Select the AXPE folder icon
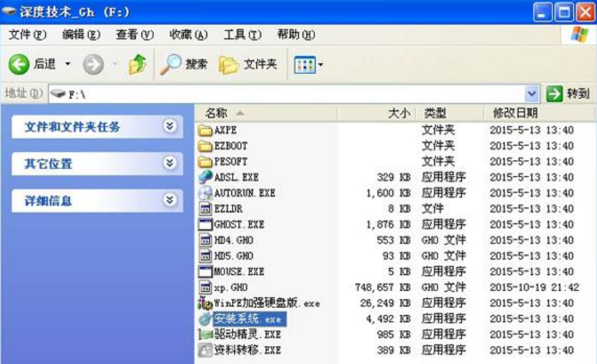Viewport: 597px width, 364px height. click(x=206, y=130)
